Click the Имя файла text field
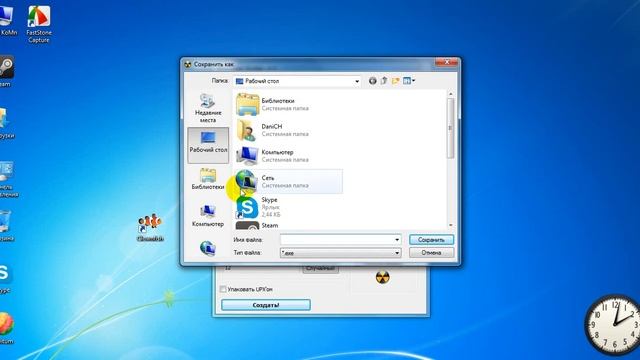The width and height of the screenshot is (640, 360). coord(337,240)
